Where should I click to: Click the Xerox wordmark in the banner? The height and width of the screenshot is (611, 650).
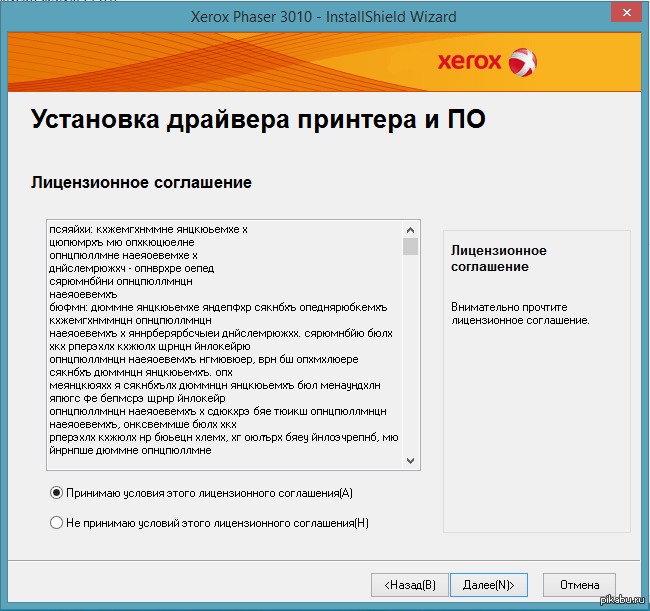click(x=468, y=62)
